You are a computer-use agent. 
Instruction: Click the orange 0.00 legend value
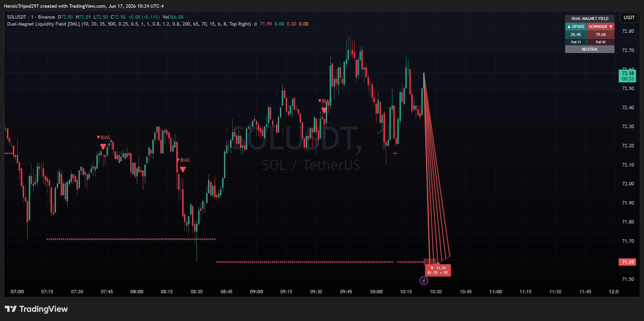tap(304, 24)
